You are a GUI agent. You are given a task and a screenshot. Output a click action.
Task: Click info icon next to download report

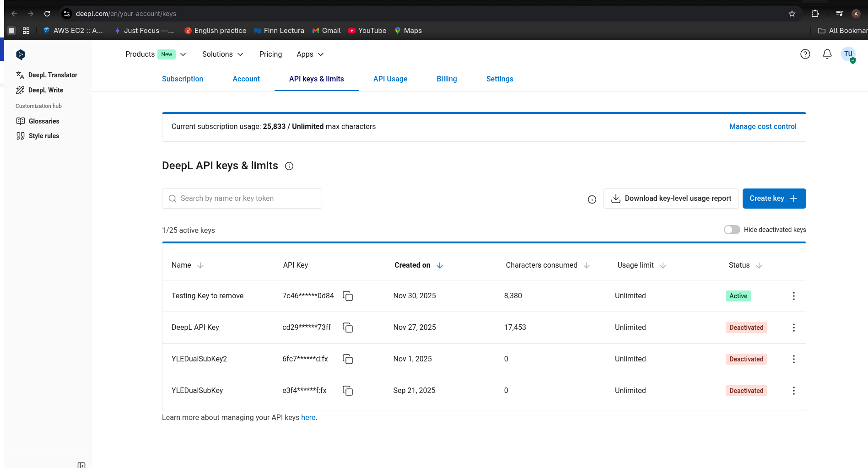592,199
